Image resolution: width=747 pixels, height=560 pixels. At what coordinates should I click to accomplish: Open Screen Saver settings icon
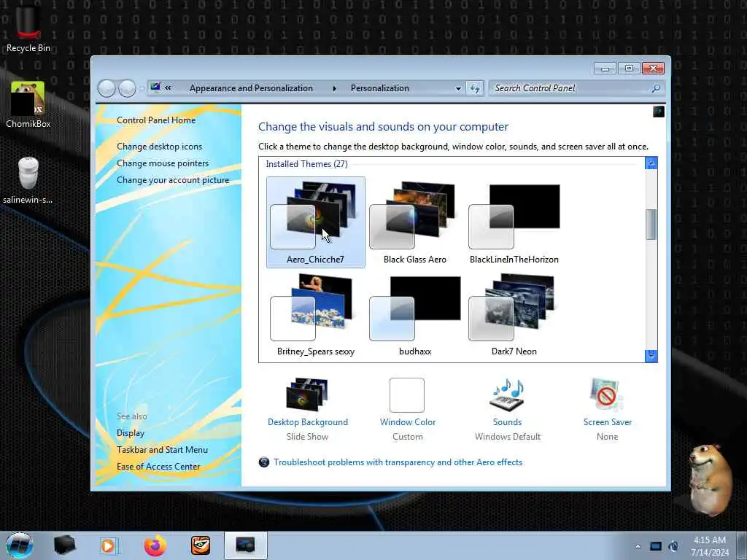[x=607, y=409]
